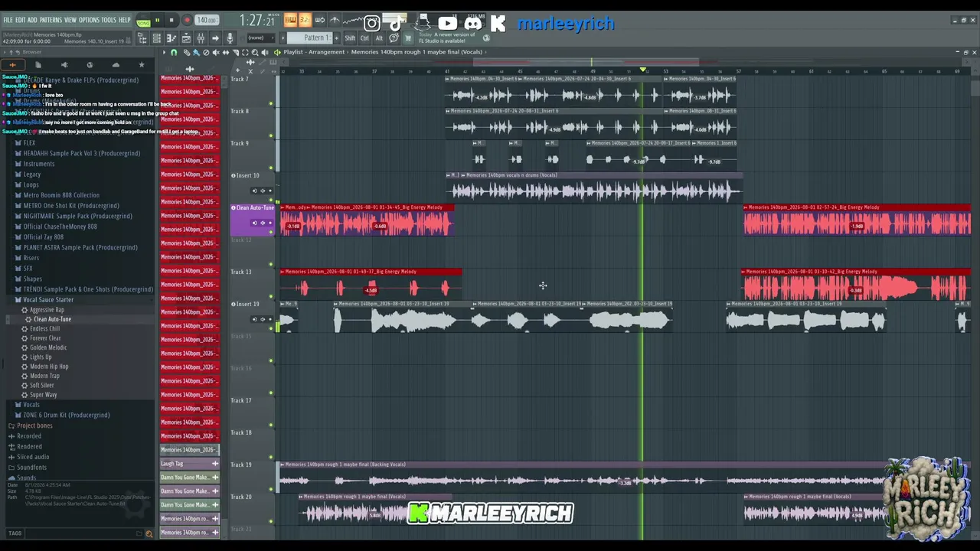Click the TAGS button in browser
The image size is (980, 551).
[x=15, y=533]
